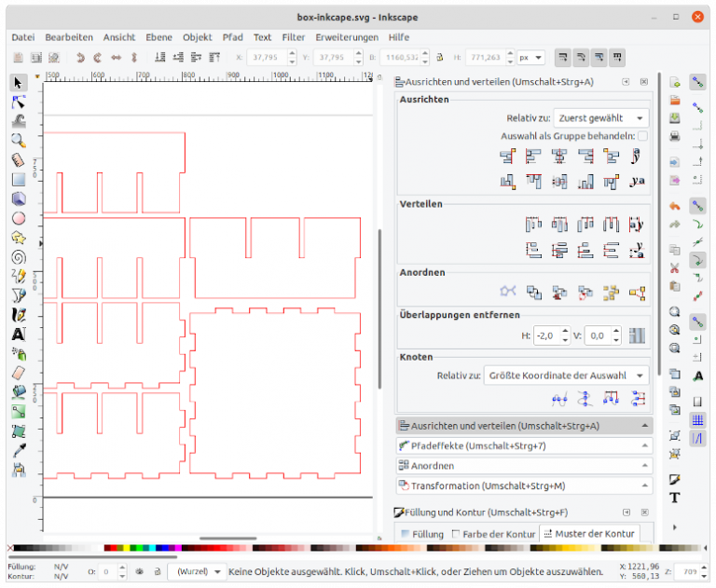Close Ausrichten und verteilen dialog
Screen dimensions: 716x588
pos(644,82)
